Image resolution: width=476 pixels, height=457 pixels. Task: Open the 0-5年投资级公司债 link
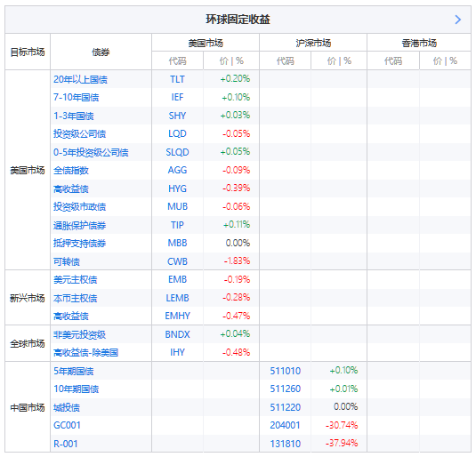(91, 152)
